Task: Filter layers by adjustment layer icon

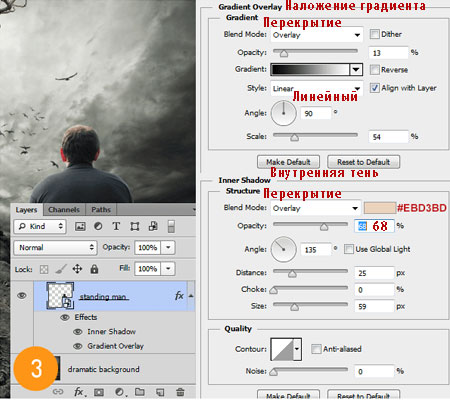Action: 98,226
